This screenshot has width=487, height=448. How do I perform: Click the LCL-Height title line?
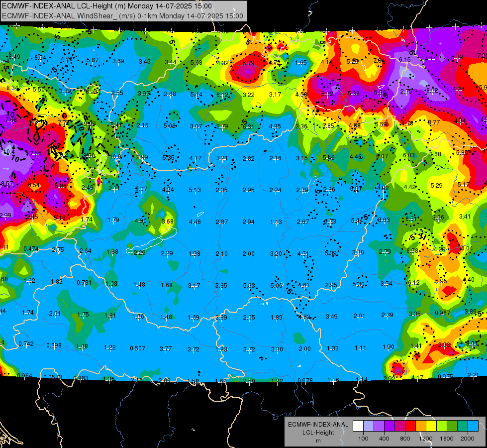pos(107,6)
